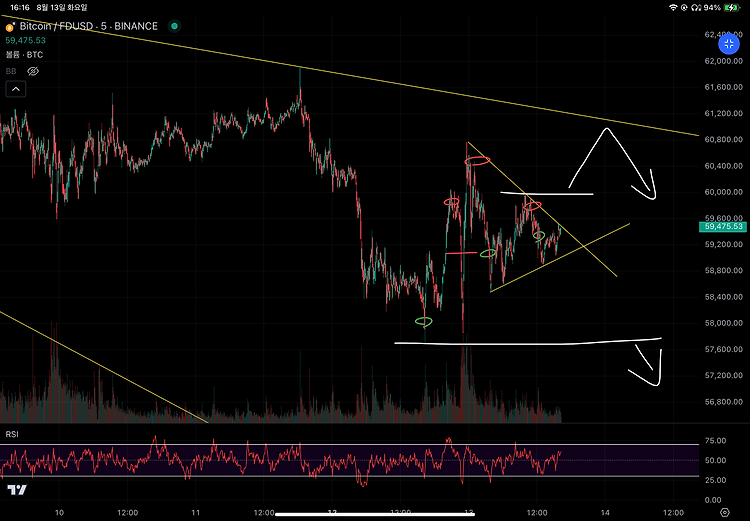Tap the 58,000.00 price axis label
Viewport: 750px width, 521px height.
click(724, 323)
